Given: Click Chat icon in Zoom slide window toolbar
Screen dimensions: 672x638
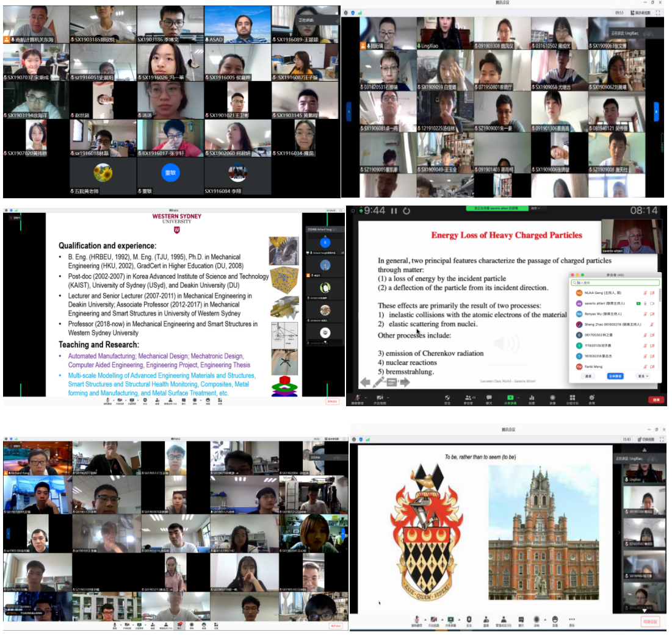Looking at the screenshot, I should (488, 398).
